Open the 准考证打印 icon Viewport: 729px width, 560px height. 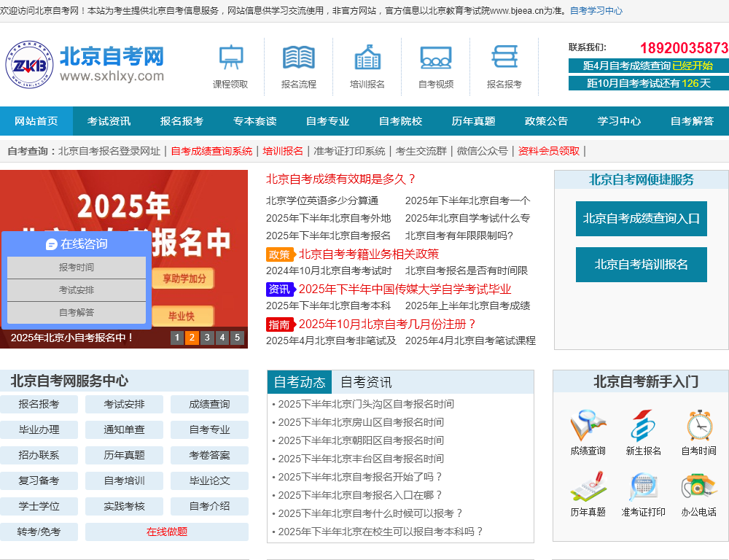pos(643,487)
